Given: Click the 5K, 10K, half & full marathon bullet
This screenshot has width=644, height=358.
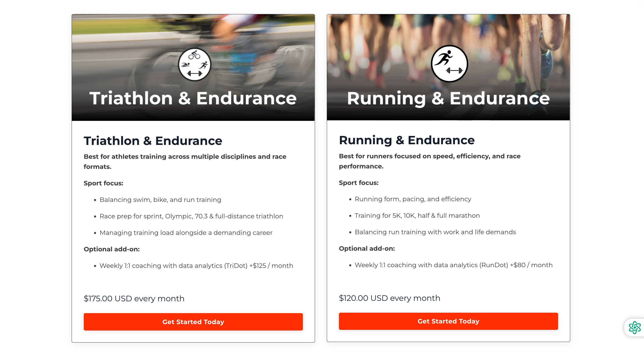Looking at the screenshot, I should [x=417, y=216].
